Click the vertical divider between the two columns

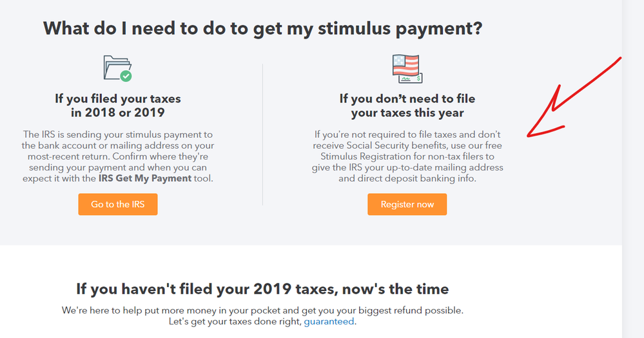(262, 135)
